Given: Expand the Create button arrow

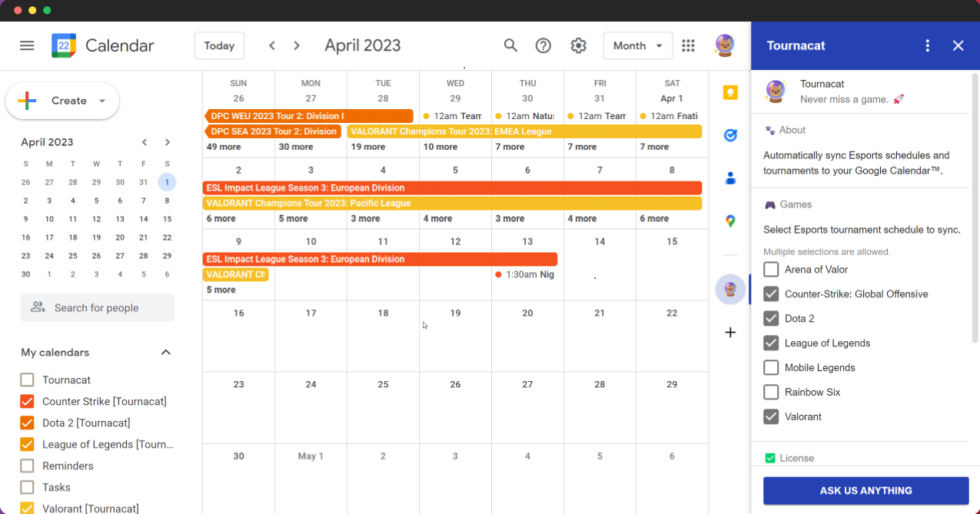Looking at the screenshot, I should click(101, 101).
